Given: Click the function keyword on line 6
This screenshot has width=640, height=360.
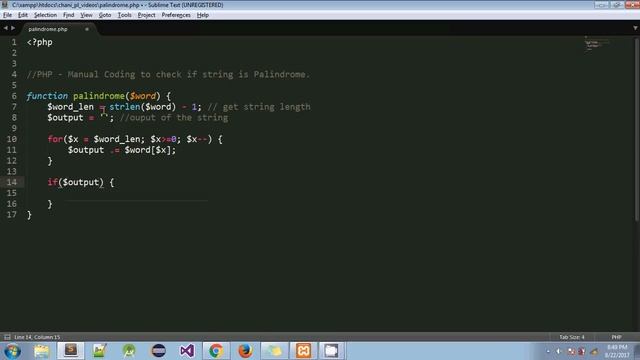Looking at the screenshot, I should tap(47, 96).
